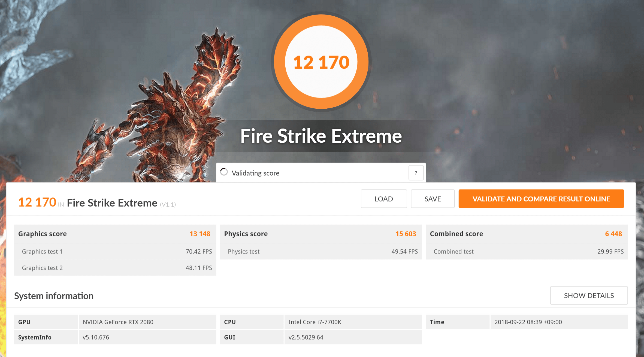This screenshot has height=357, width=644.
Task: Click the orange 12 170 result header score
Action: [x=37, y=202]
